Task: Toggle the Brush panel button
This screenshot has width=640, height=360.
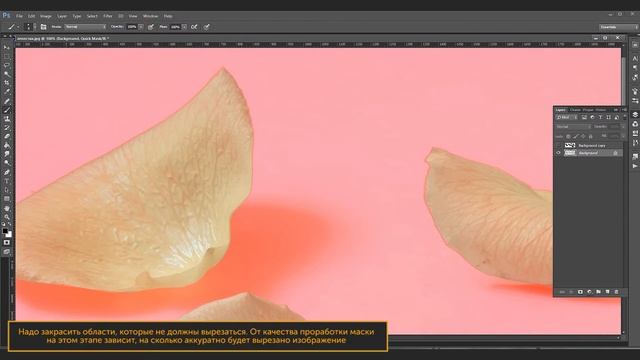Action: (x=43, y=27)
